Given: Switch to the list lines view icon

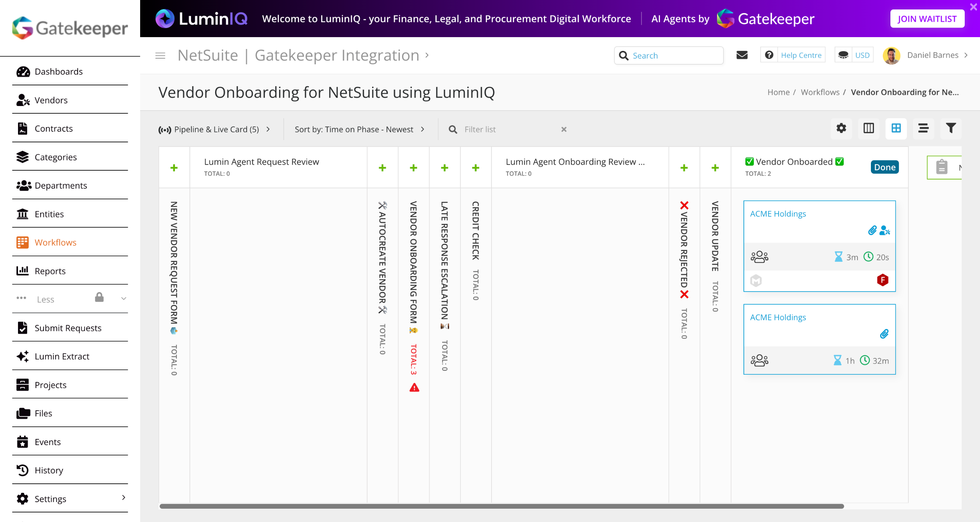Looking at the screenshot, I should click(x=923, y=128).
